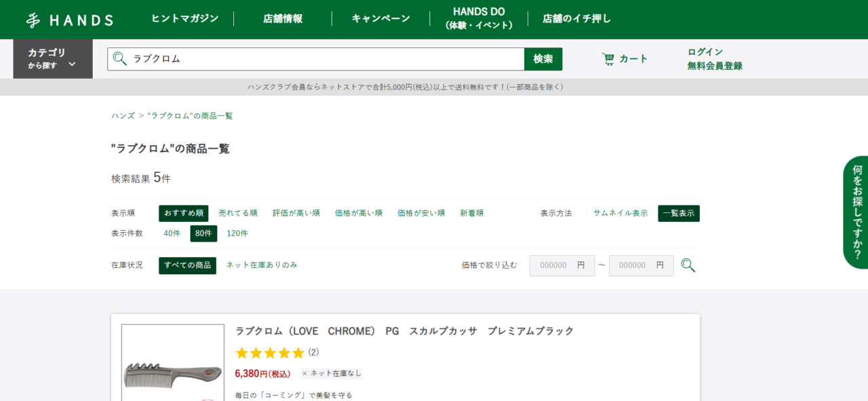Click the green 検索 button

tap(543, 59)
